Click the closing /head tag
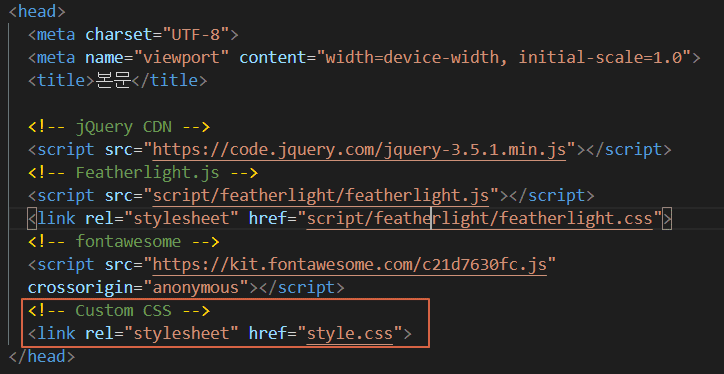The image size is (724, 374). 42,356
